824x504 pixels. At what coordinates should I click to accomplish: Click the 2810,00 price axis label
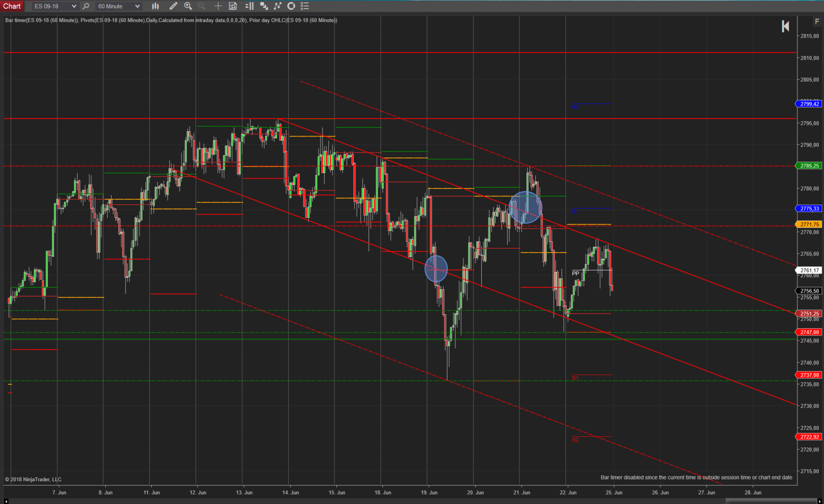[x=810, y=58]
